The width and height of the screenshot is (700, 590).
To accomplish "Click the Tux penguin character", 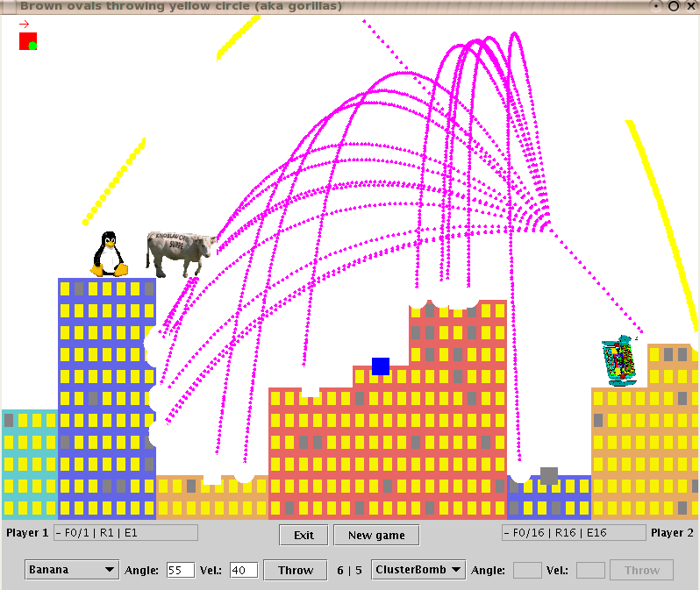I will click(x=109, y=254).
